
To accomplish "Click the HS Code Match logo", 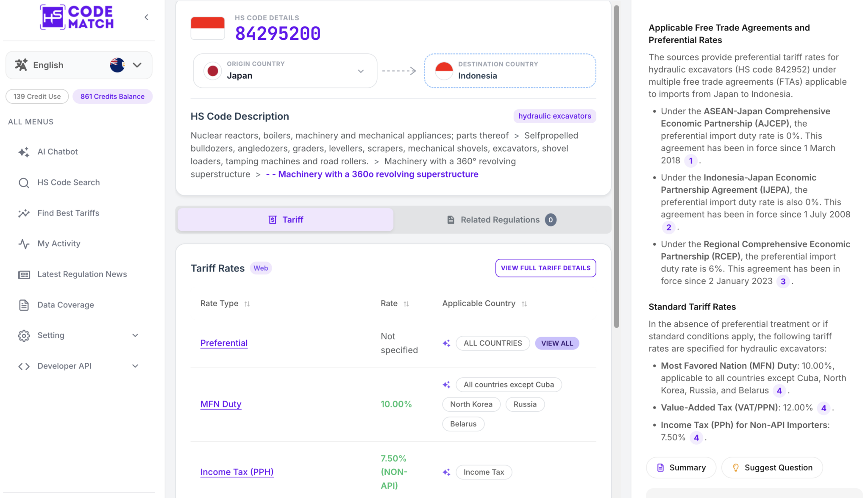I will point(77,17).
